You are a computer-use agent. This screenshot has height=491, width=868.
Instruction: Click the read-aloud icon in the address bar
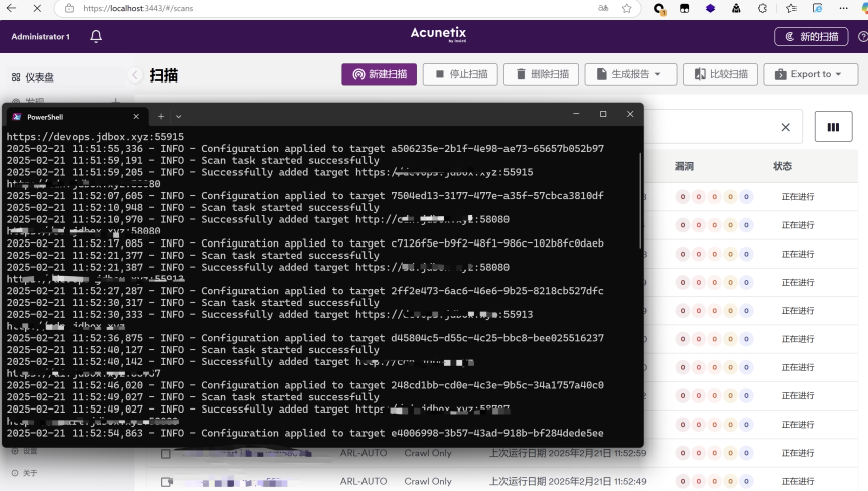point(603,9)
